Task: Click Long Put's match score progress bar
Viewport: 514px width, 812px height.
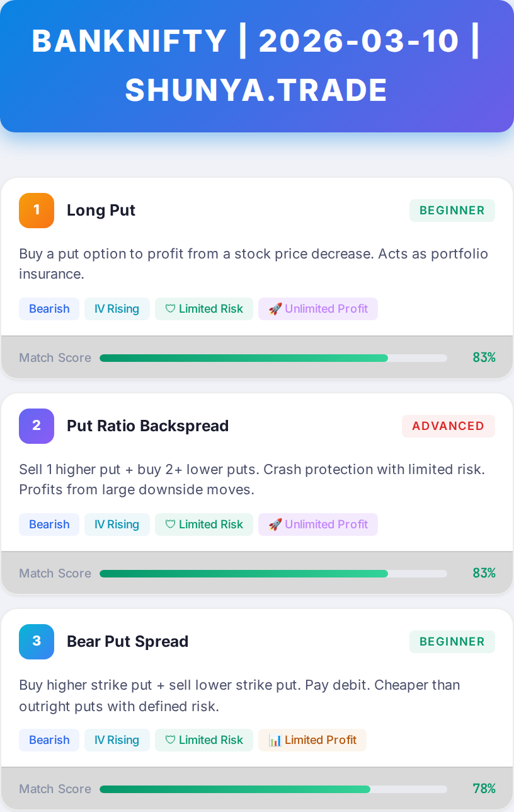Action: (273, 358)
